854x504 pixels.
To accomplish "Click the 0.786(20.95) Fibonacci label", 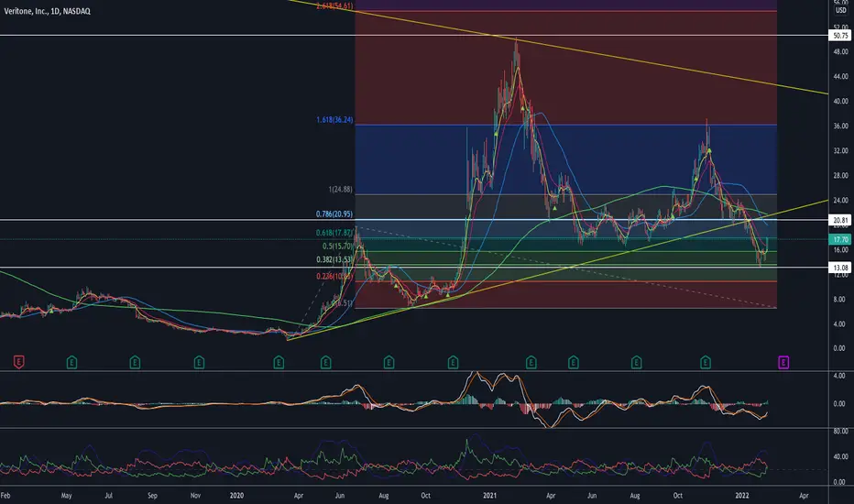I will [x=334, y=214].
